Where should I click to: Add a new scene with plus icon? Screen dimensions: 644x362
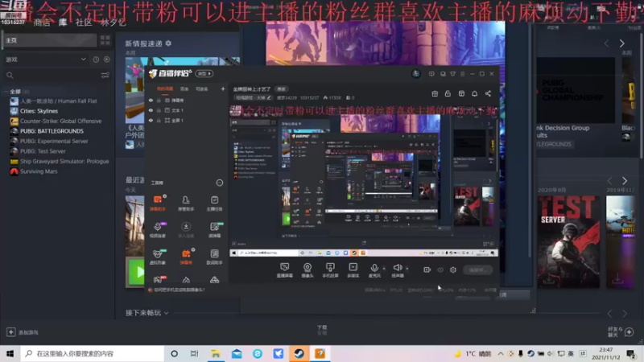pos(223,88)
